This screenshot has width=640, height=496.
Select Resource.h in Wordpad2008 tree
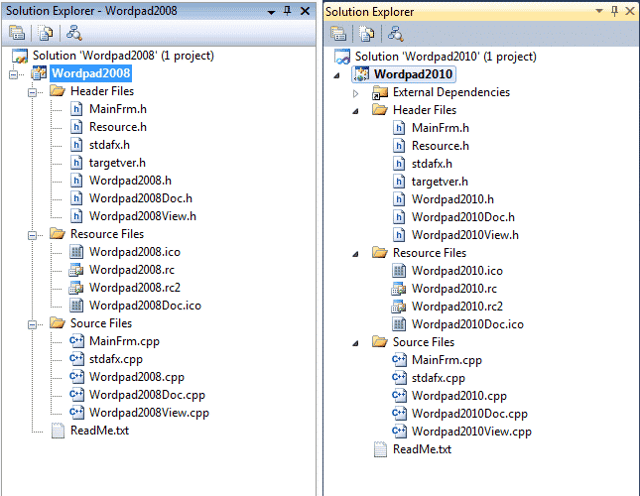(x=118, y=127)
